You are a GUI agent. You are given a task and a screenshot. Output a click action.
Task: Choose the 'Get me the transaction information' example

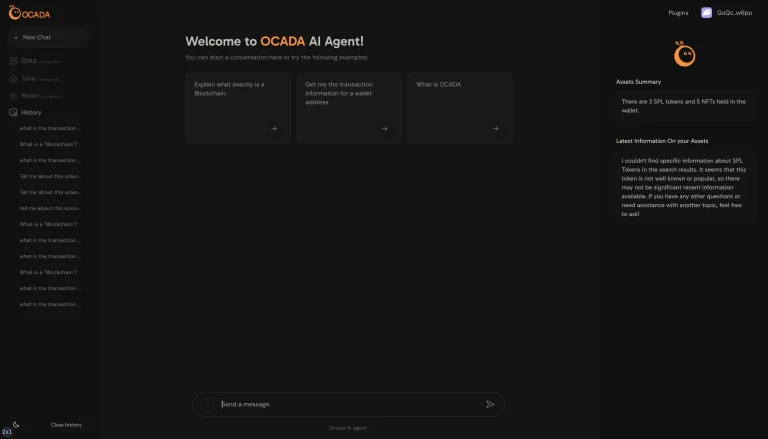349,108
